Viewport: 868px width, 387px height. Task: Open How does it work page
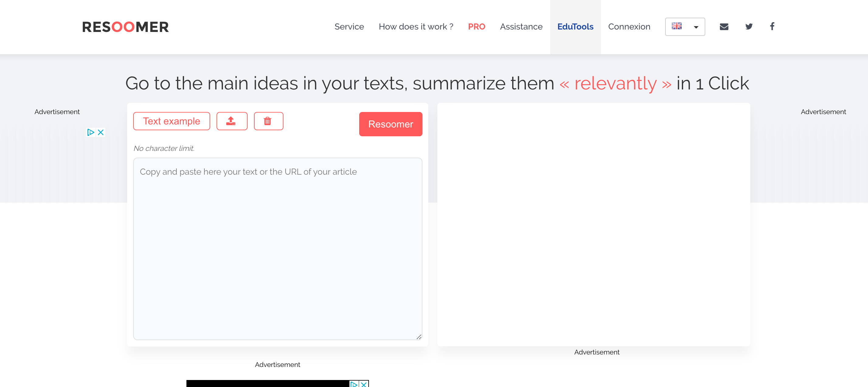[x=416, y=27]
